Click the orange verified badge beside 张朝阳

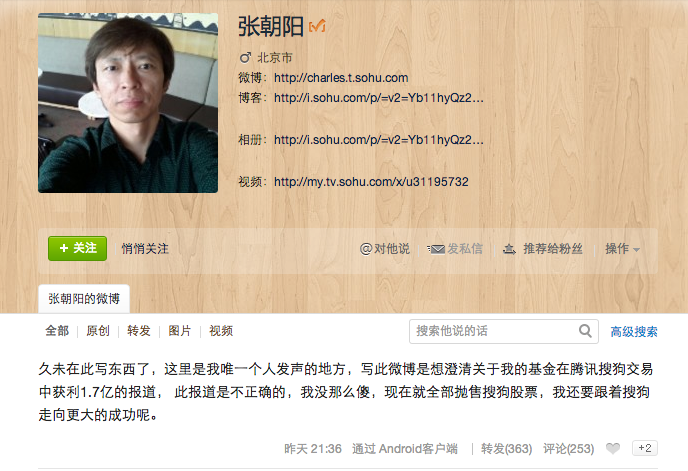pos(317,25)
